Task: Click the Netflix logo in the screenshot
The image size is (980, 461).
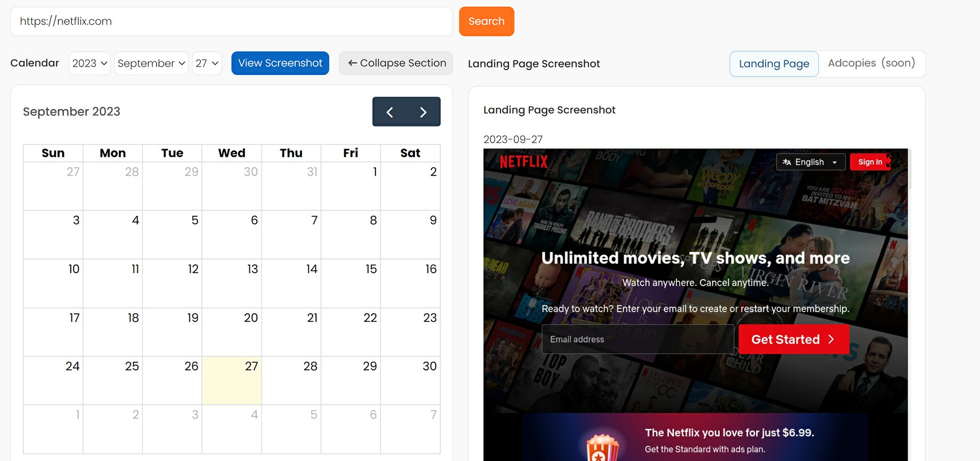Action: [524, 161]
